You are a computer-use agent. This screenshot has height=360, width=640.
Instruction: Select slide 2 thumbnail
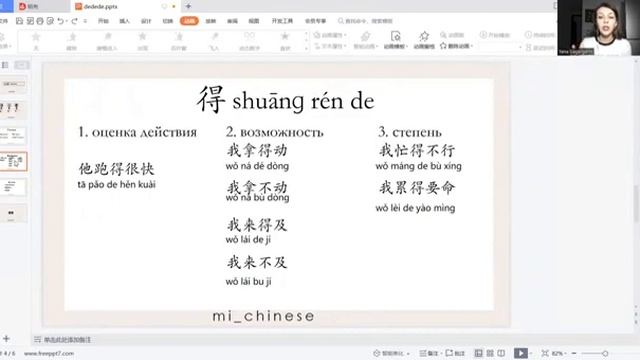click(13, 110)
